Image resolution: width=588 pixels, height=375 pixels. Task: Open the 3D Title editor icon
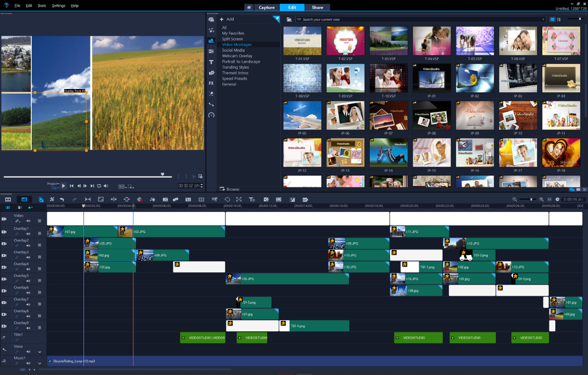coord(252,199)
